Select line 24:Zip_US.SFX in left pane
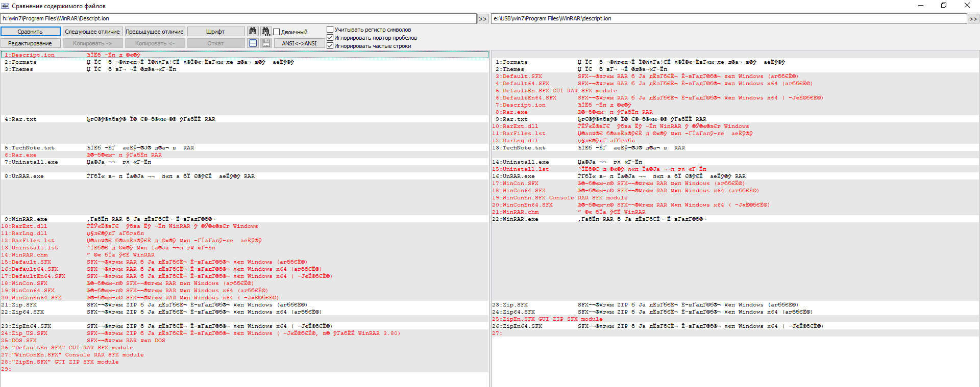980x387 pixels. coord(244,333)
